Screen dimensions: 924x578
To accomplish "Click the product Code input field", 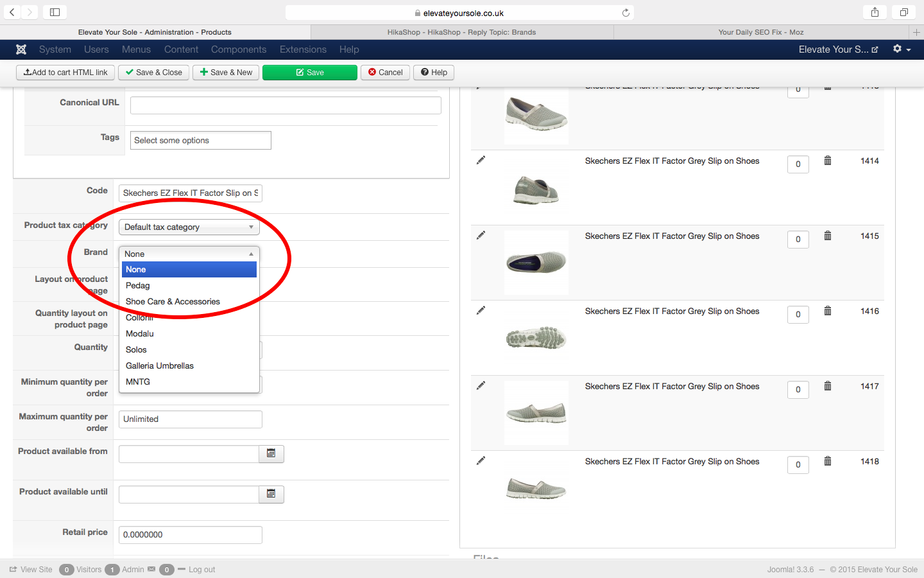I will tap(191, 193).
